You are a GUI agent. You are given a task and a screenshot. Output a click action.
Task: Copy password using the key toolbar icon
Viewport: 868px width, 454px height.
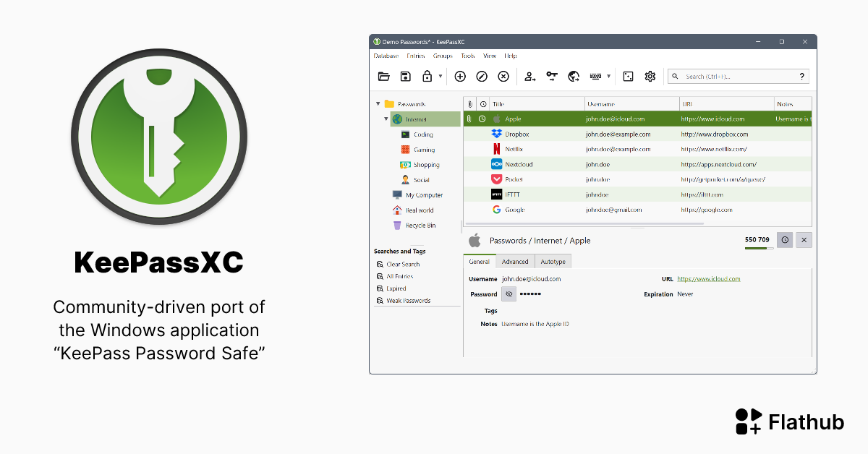(x=552, y=77)
